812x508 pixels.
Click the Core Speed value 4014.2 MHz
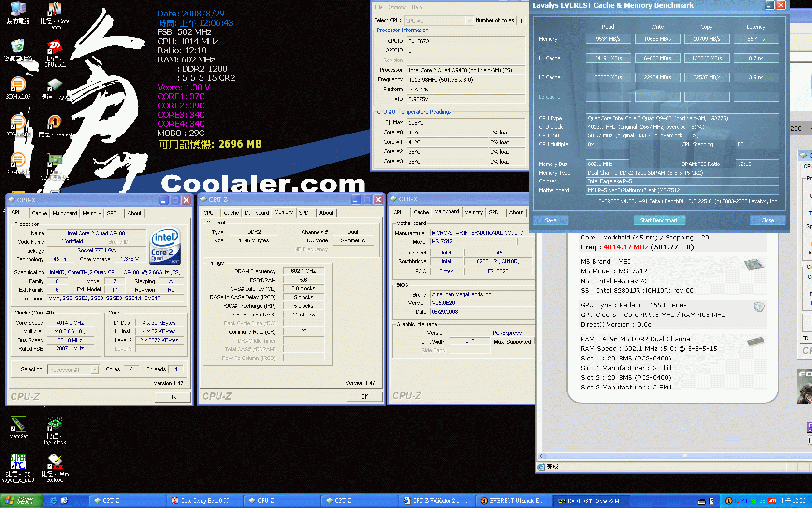[x=70, y=323]
